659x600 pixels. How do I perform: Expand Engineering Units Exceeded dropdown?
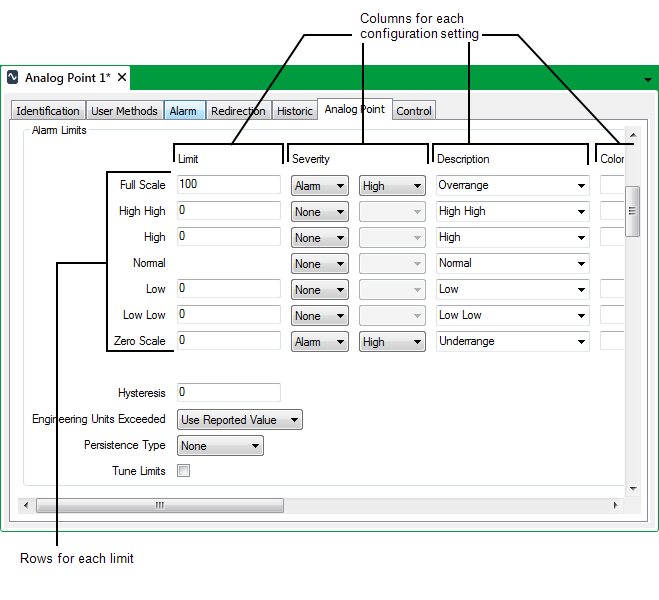pos(239,420)
